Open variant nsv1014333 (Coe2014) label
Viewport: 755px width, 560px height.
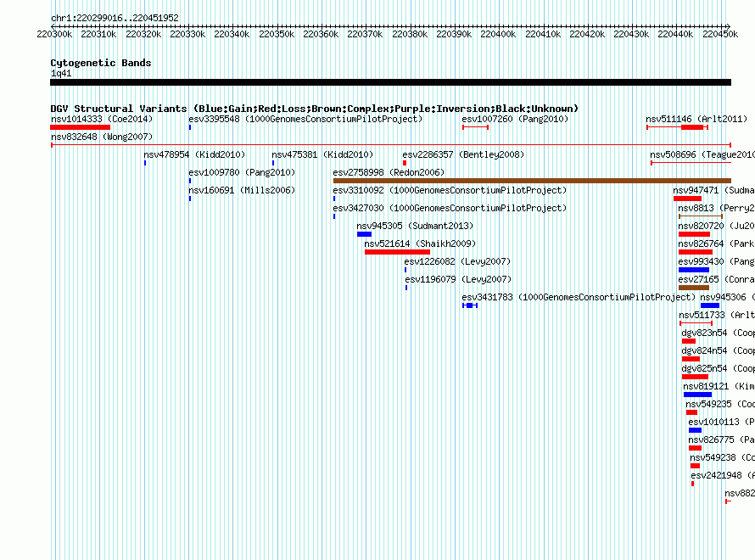[102, 119]
